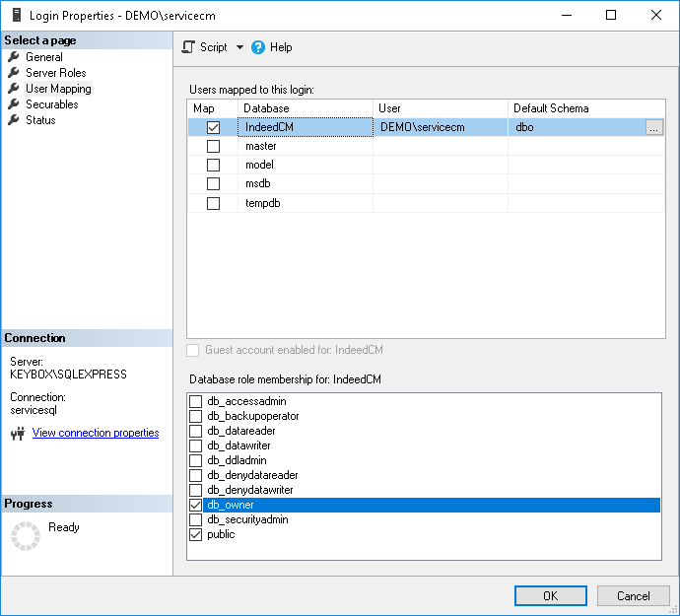This screenshot has height=616, width=680.
Task: Click the DEMO\servicecm user cell
Action: (441, 127)
